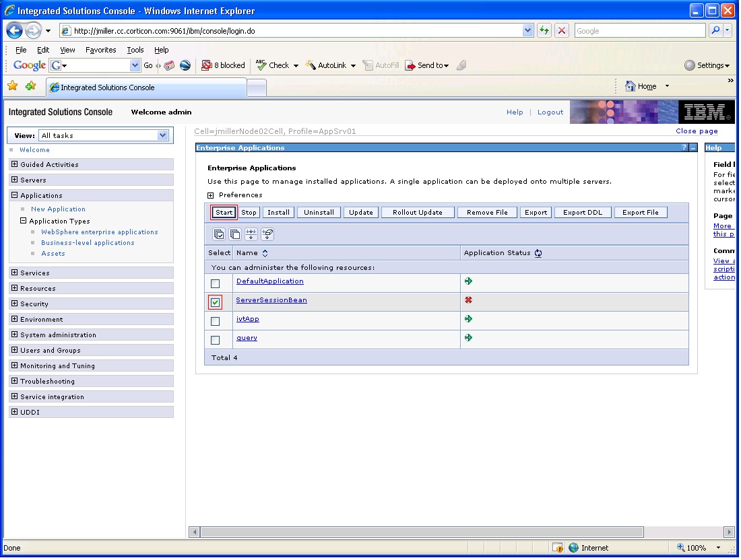Viewport: 741px width, 560px height.
Task: Click the Google search box
Action: click(x=640, y=31)
